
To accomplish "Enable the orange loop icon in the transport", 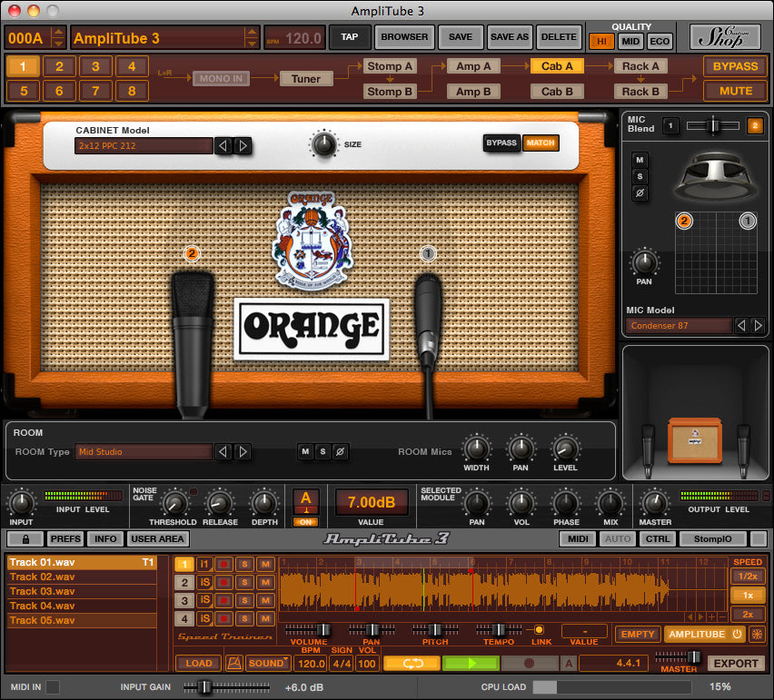I will click(414, 663).
